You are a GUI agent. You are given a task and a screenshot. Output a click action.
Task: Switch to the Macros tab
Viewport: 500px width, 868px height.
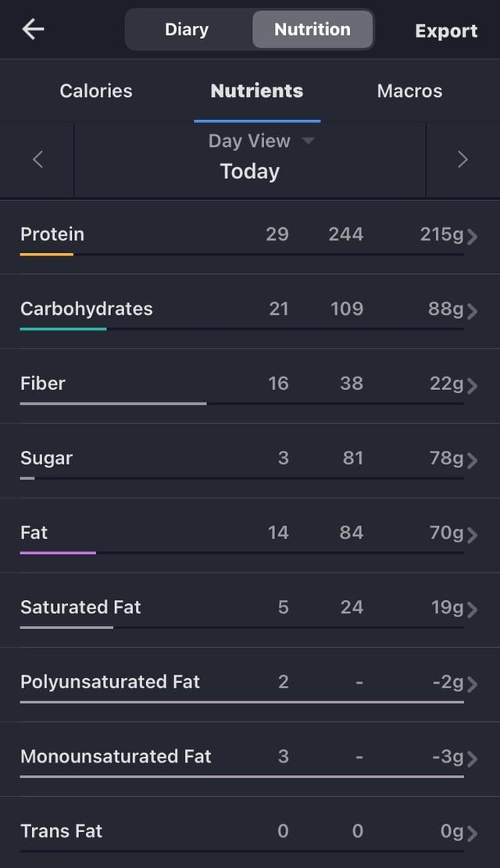point(409,91)
